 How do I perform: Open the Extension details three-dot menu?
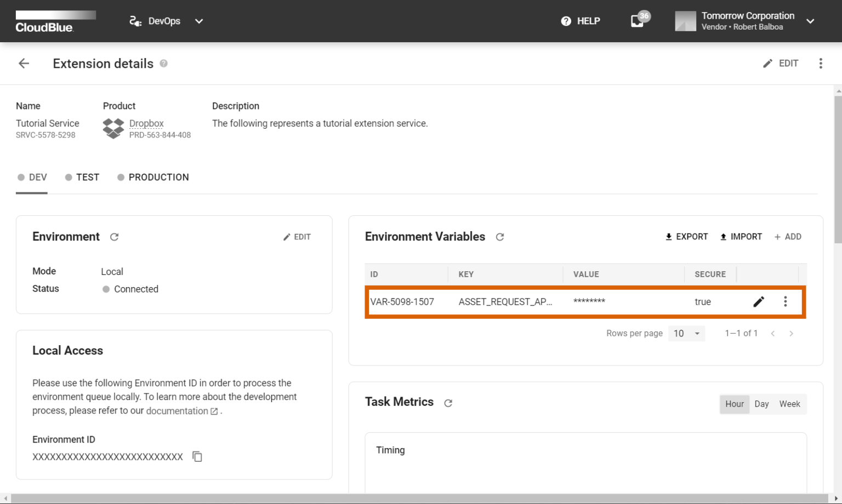(821, 64)
